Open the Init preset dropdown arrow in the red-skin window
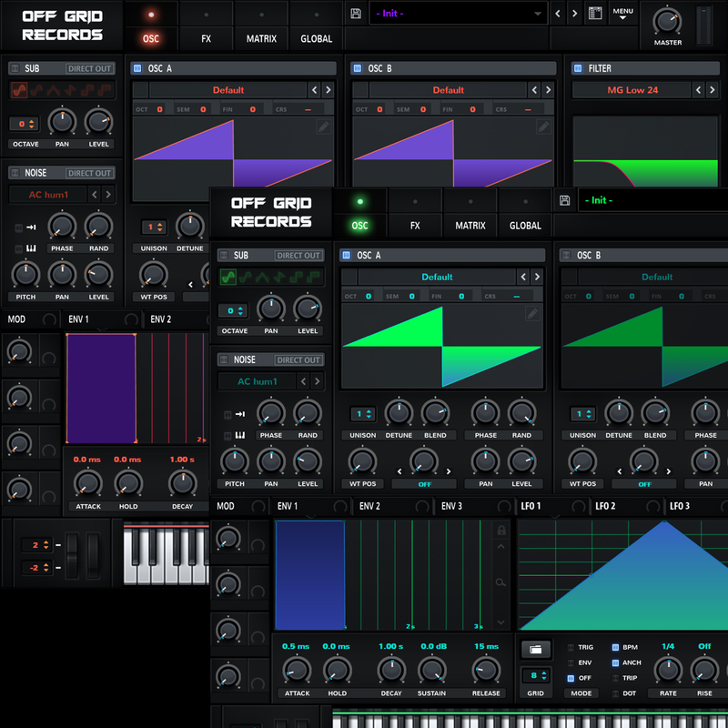Image resolution: width=728 pixels, height=728 pixels. [538, 14]
